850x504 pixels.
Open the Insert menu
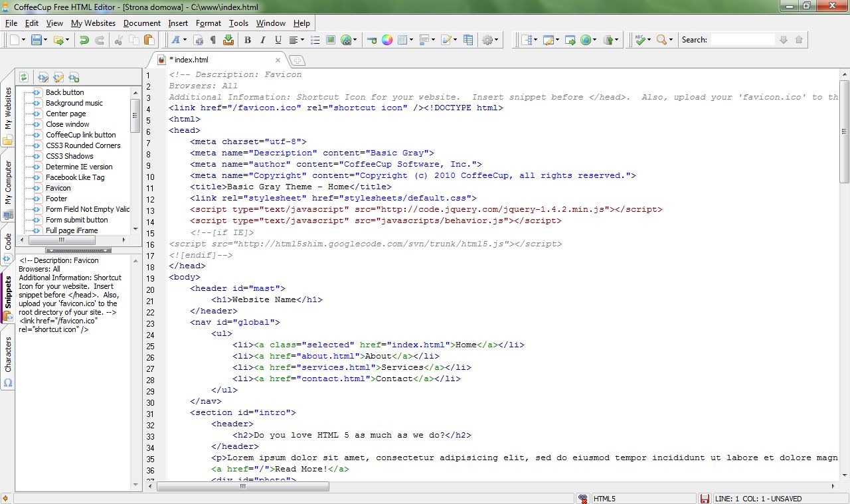click(178, 23)
